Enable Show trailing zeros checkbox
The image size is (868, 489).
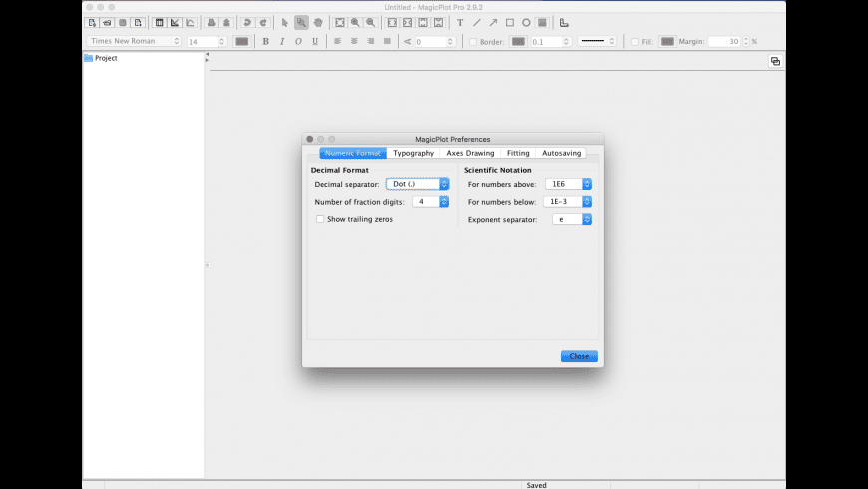click(320, 219)
